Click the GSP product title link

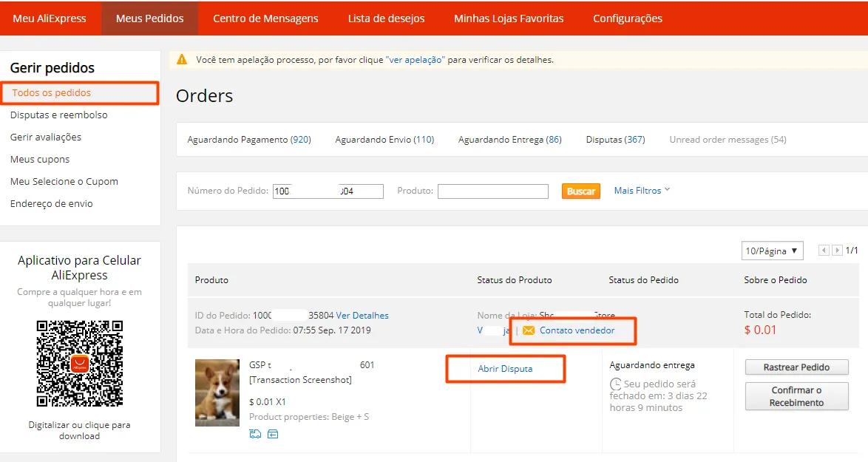pyautogui.click(x=312, y=365)
